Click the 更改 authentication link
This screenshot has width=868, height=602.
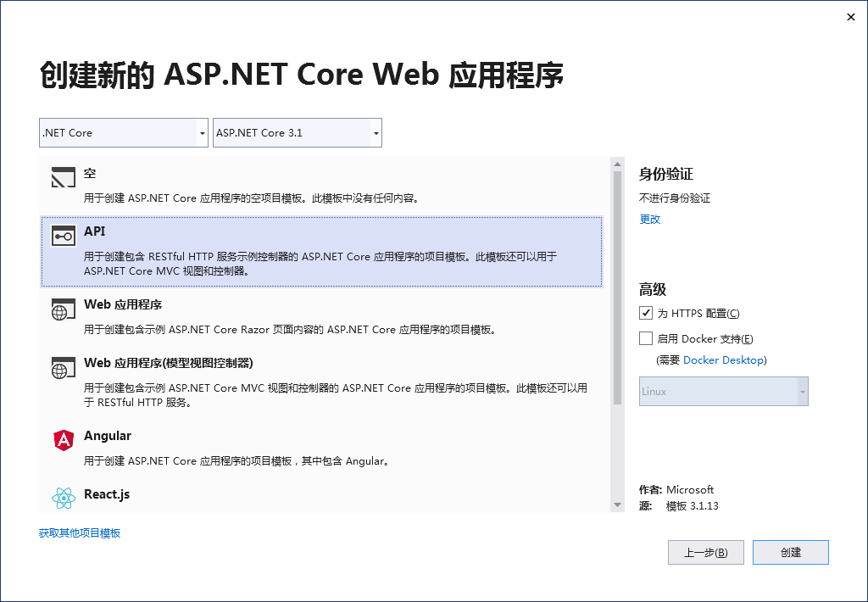pos(650,220)
